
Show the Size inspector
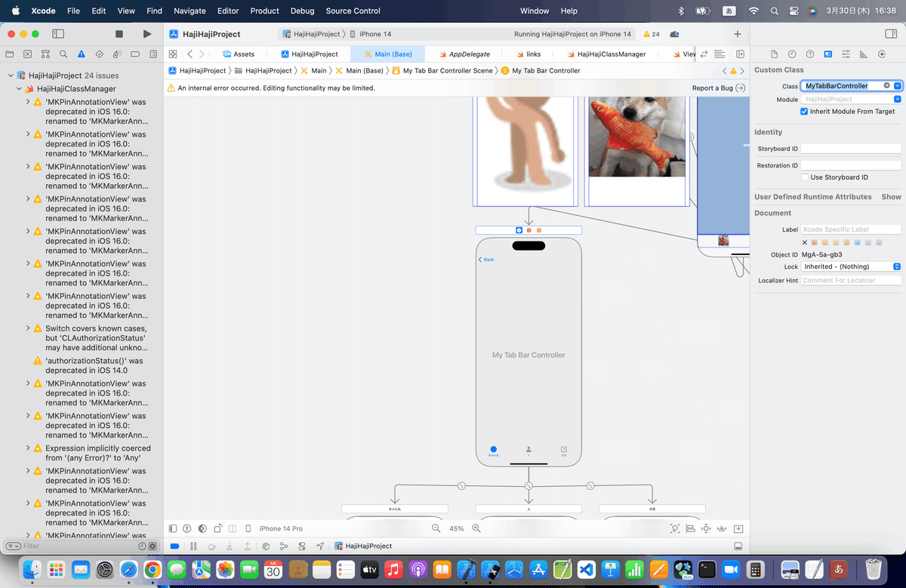[864, 54]
